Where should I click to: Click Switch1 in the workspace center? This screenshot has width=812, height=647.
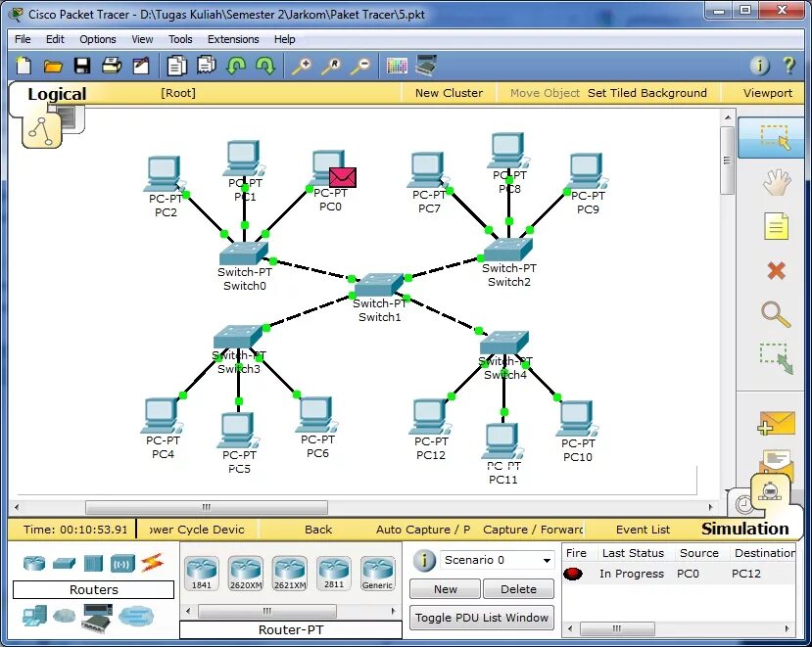(379, 285)
